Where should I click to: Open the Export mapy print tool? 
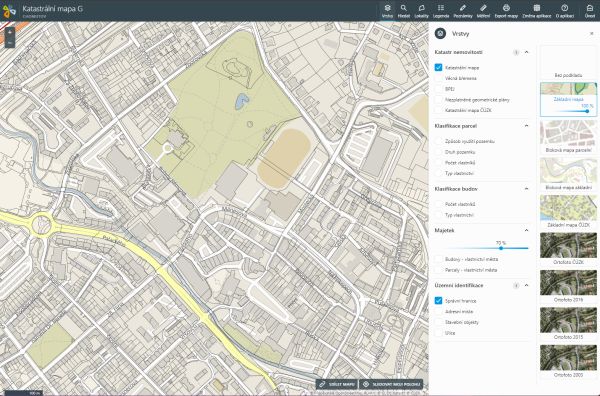click(x=506, y=11)
